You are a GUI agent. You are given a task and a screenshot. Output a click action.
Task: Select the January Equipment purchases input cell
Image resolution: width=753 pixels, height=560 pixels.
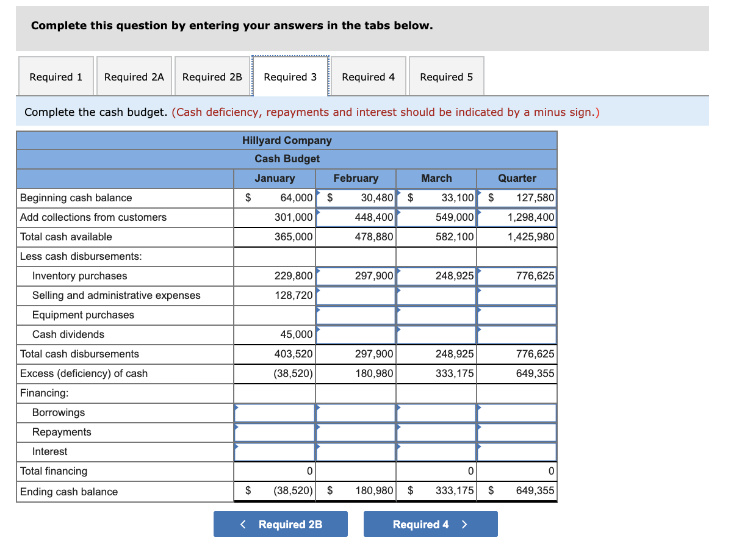[x=274, y=315]
